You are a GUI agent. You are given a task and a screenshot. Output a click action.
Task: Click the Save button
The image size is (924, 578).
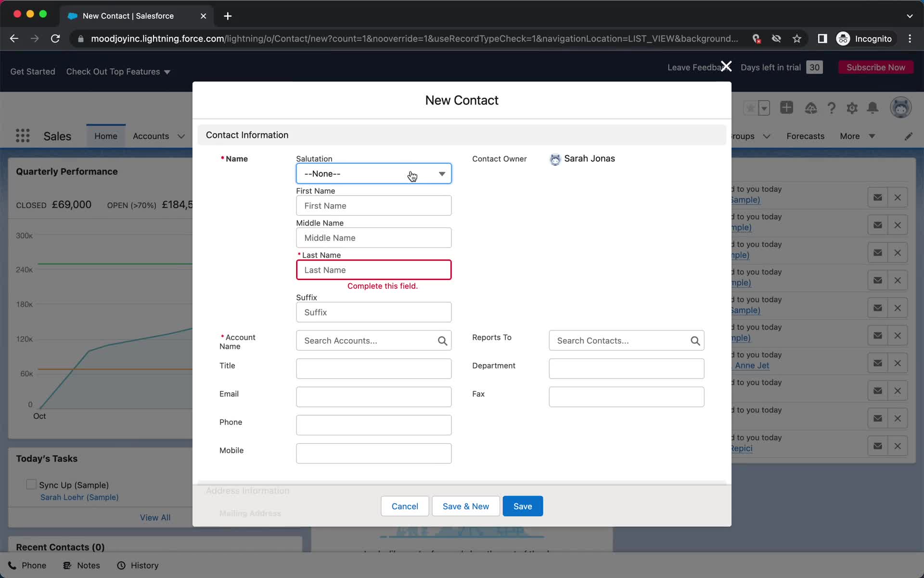tap(523, 506)
